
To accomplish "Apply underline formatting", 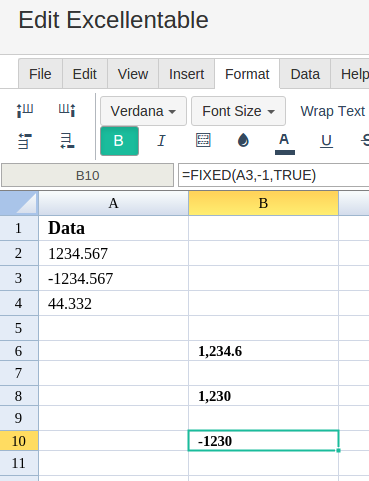I will coord(326,141).
